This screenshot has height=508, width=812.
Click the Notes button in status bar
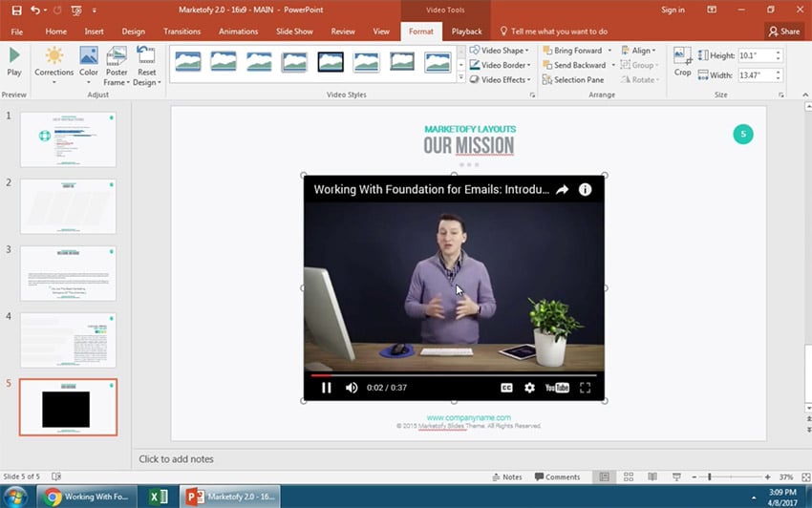(506, 476)
